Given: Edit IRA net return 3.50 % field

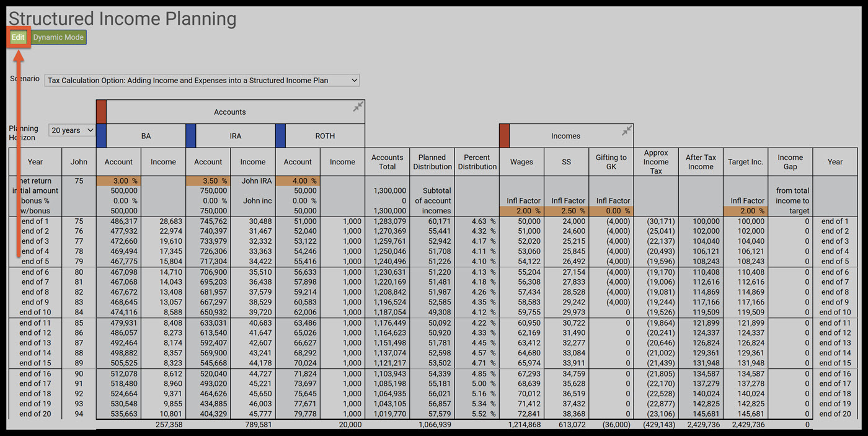Looking at the screenshot, I should (x=208, y=180).
